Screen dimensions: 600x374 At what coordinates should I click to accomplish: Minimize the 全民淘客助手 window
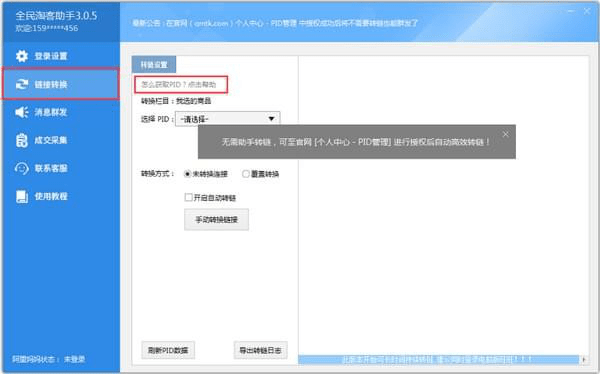[x=572, y=11]
